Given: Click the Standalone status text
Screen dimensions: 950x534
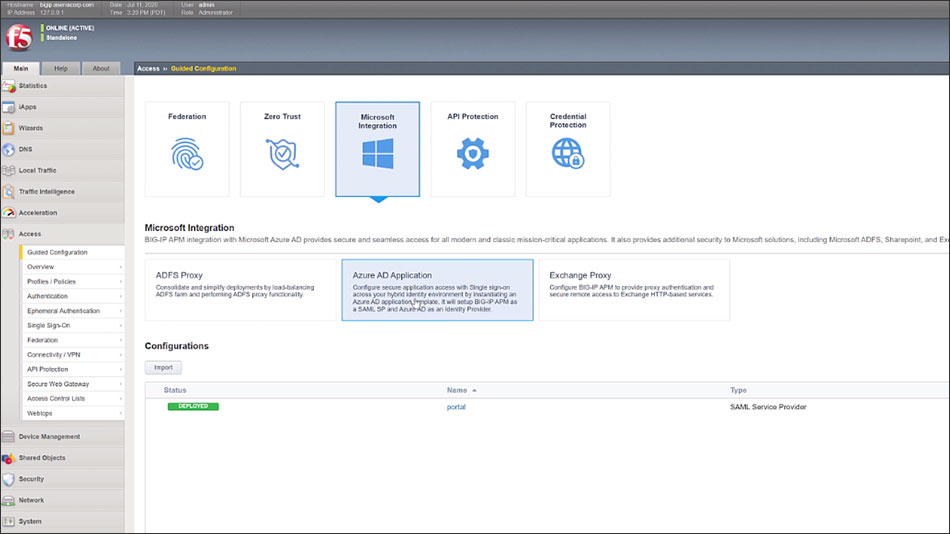Looking at the screenshot, I should (61, 38).
